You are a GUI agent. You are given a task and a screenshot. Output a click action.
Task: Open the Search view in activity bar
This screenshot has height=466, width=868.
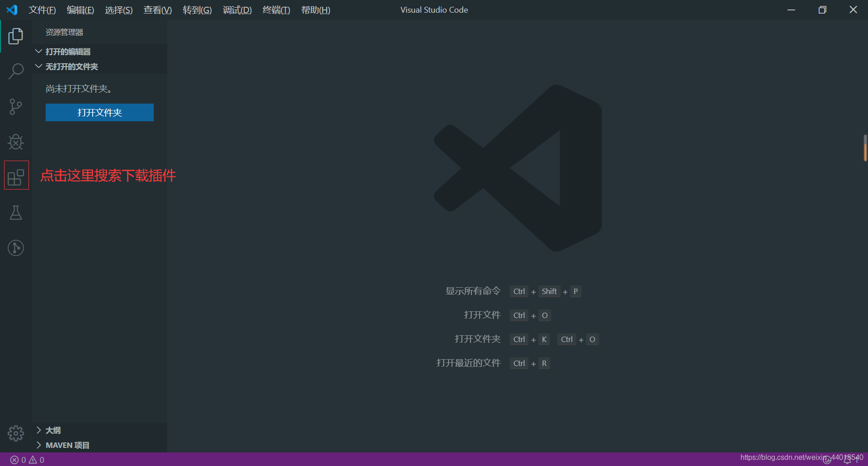click(16, 71)
